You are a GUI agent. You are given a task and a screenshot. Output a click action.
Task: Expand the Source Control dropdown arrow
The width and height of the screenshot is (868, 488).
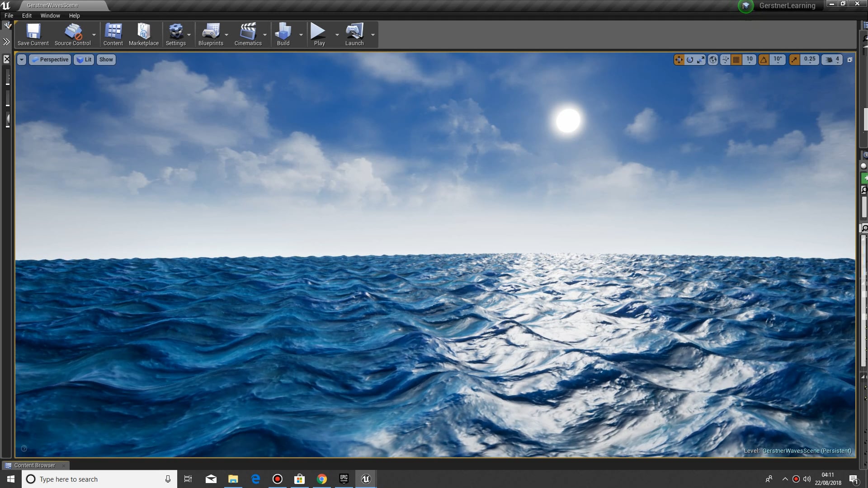pyautogui.click(x=94, y=35)
